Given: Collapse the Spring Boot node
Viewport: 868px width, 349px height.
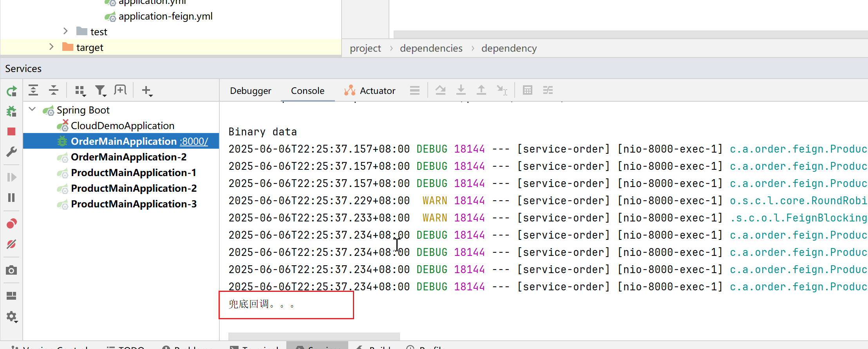Looking at the screenshot, I should (x=33, y=110).
